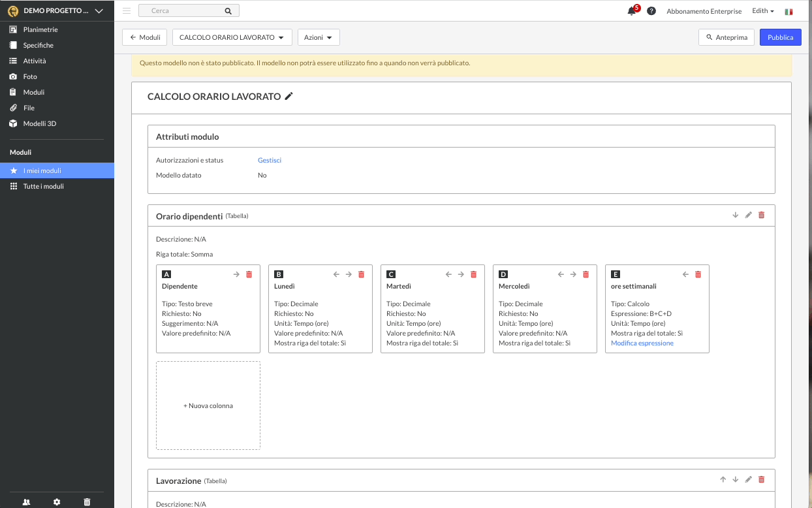This screenshot has height=508, width=812.
Task: Select Tutte i moduli
Action: click(57, 186)
